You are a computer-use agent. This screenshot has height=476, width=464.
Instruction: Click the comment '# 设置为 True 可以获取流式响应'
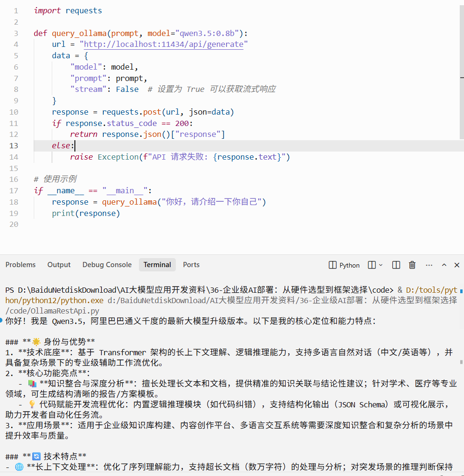pyautogui.click(x=211, y=89)
